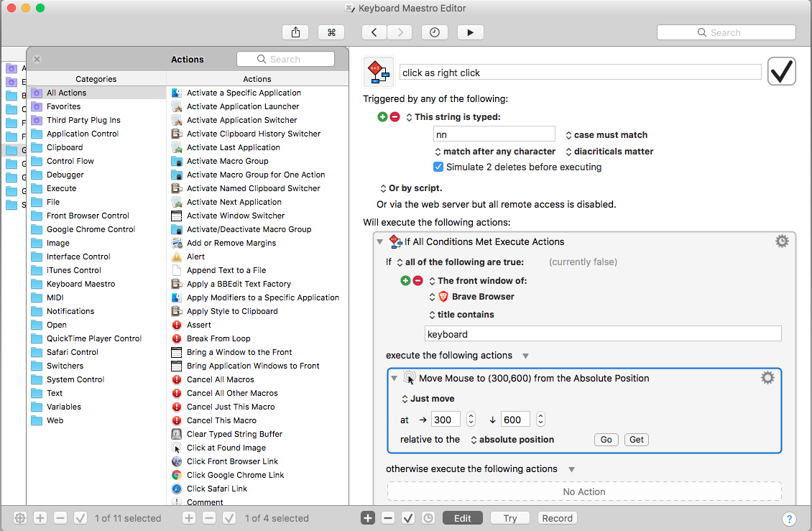Open the 'This string is typed' trigger menu
Viewport: 812px width, 531px height.
click(453, 117)
